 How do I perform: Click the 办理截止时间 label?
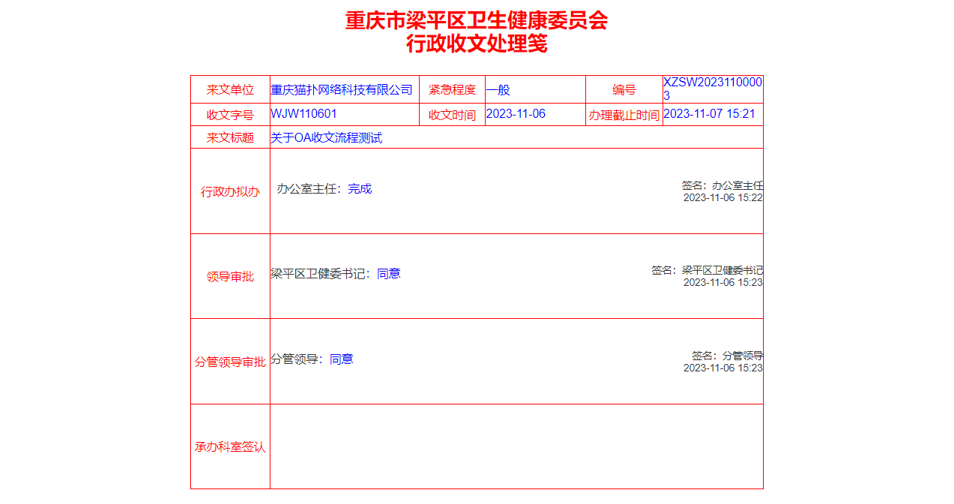624,115
